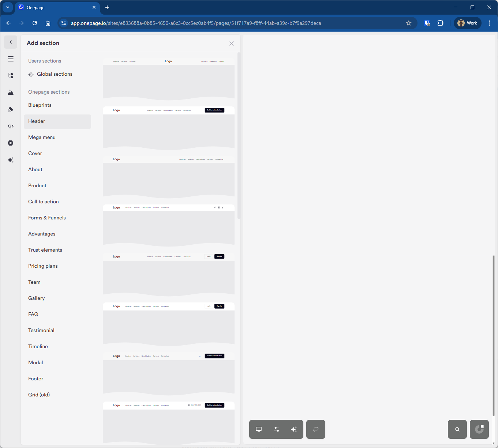Select the Footer category
The height and width of the screenshot is (448, 498).
coord(57,379)
